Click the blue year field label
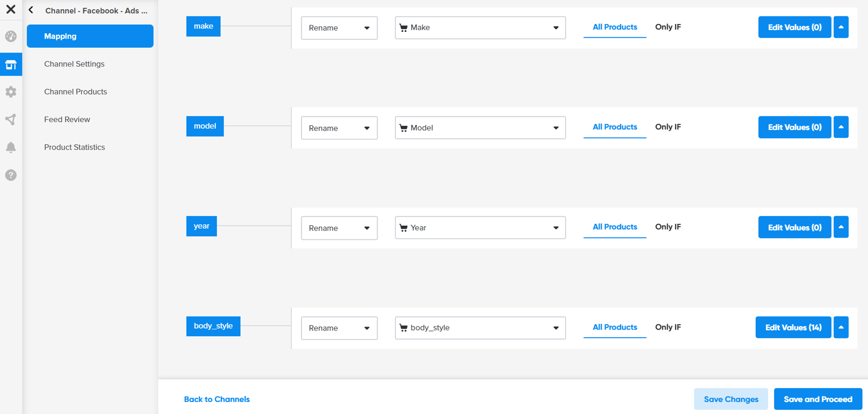The image size is (868, 414). click(x=202, y=226)
